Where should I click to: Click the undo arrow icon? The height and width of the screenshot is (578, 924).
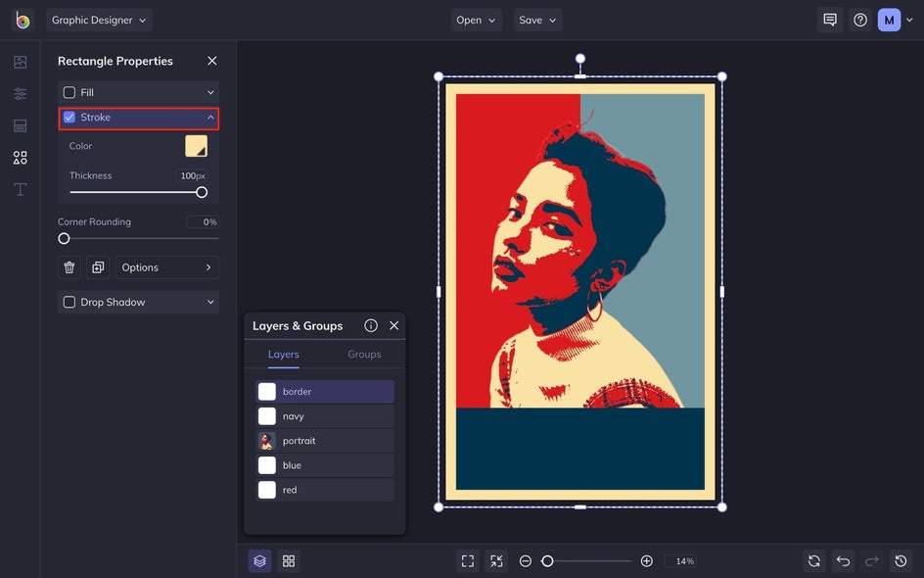(x=843, y=561)
